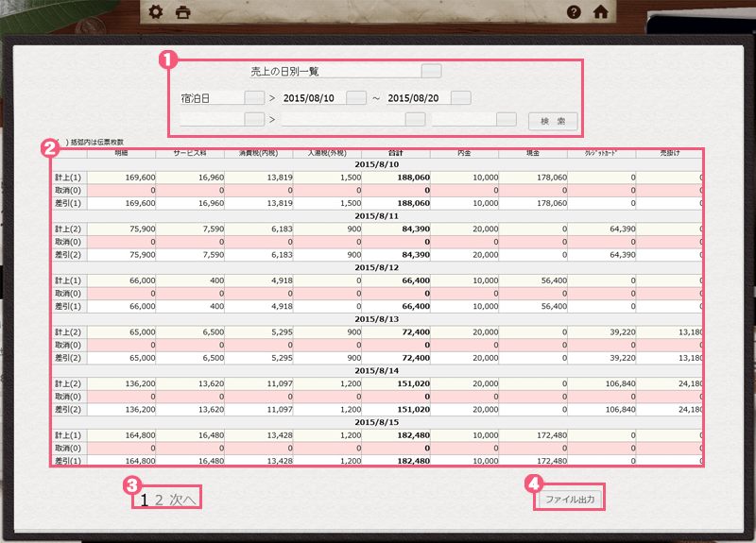Image resolution: width=756 pixels, height=543 pixels.
Task: Click 計上(1) total 188,060 for 2015/8/10
Action: pos(413,178)
